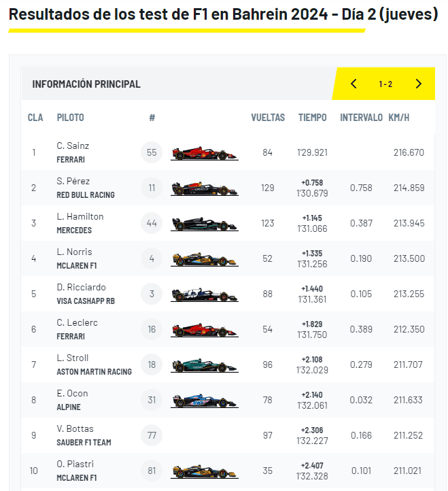Click Stroll's green Aston Martin car image
Screen dimensions: 448x491
pos(205,365)
